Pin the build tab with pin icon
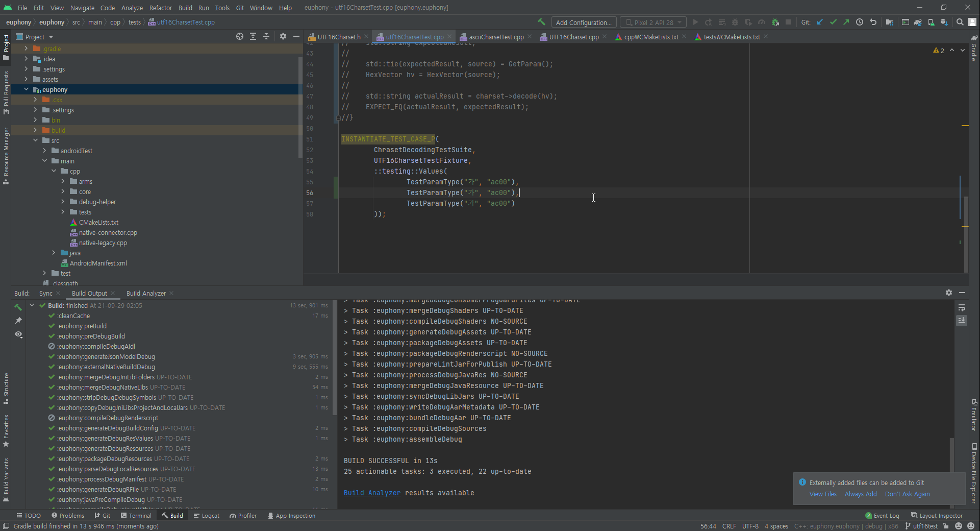This screenshot has width=980, height=531. point(18,321)
